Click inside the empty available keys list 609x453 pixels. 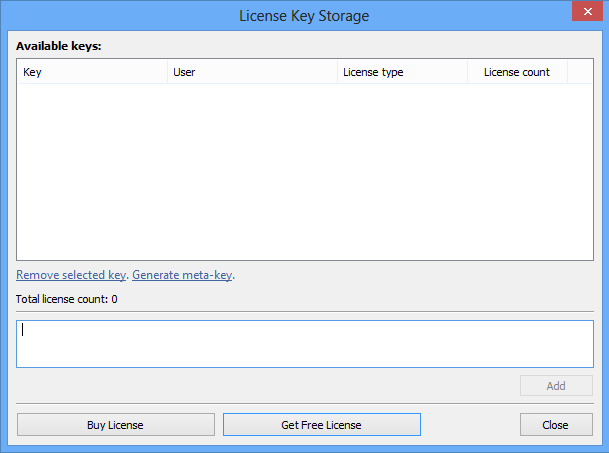click(x=304, y=170)
